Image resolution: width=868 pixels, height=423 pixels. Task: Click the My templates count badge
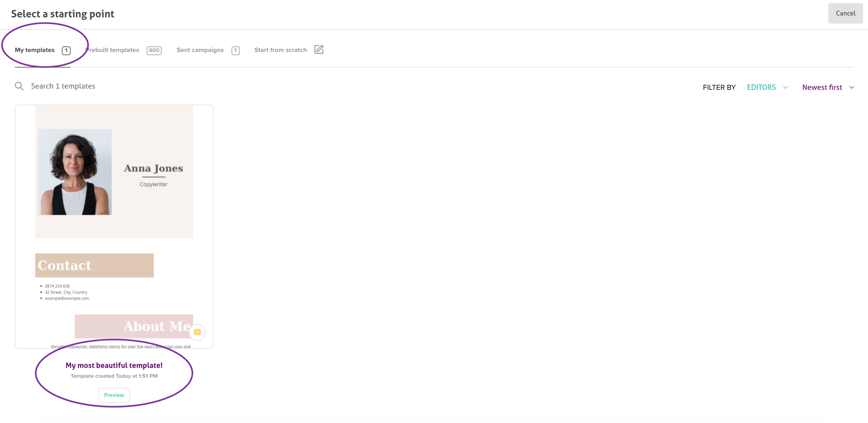pyautogui.click(x=66, y=50)
